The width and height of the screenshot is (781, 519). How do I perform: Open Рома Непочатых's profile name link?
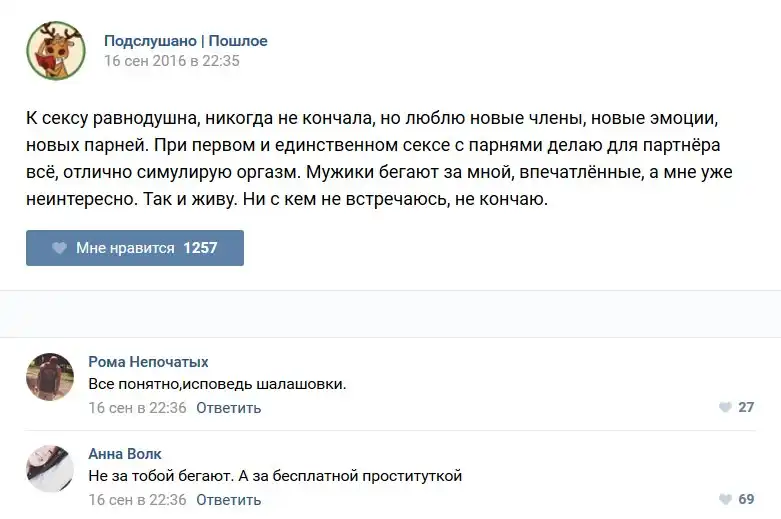tap(148, 362)
